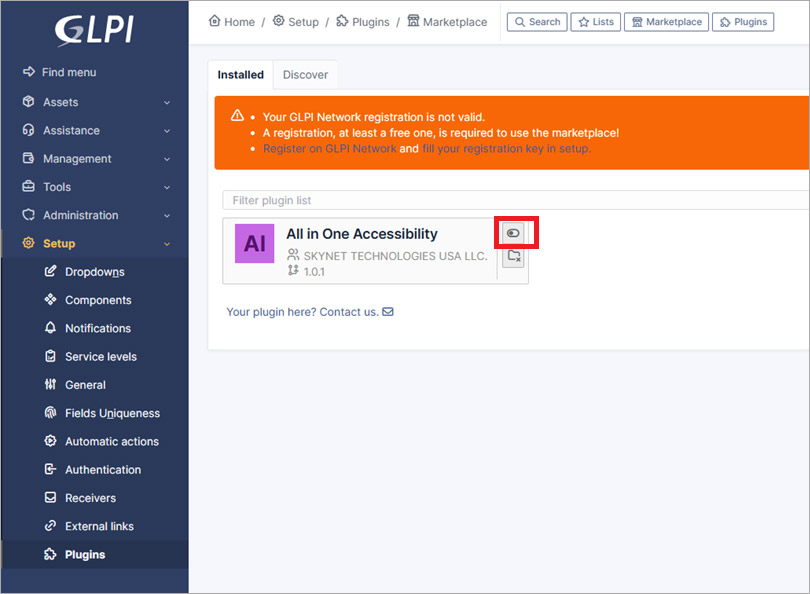Switch to the Discover tab
Screen dimensions: 810x594
pos(305,75)
